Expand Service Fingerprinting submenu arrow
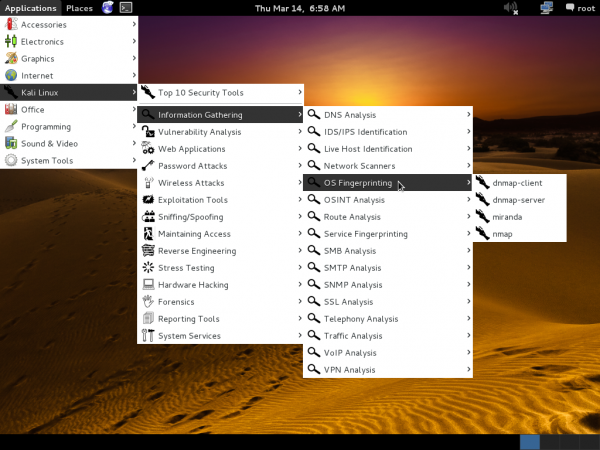 (x=468, y=233)
